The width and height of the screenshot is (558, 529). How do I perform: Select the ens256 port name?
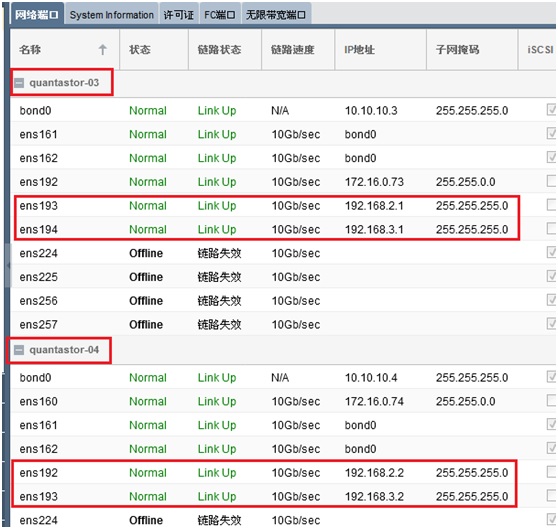[38, 301]
